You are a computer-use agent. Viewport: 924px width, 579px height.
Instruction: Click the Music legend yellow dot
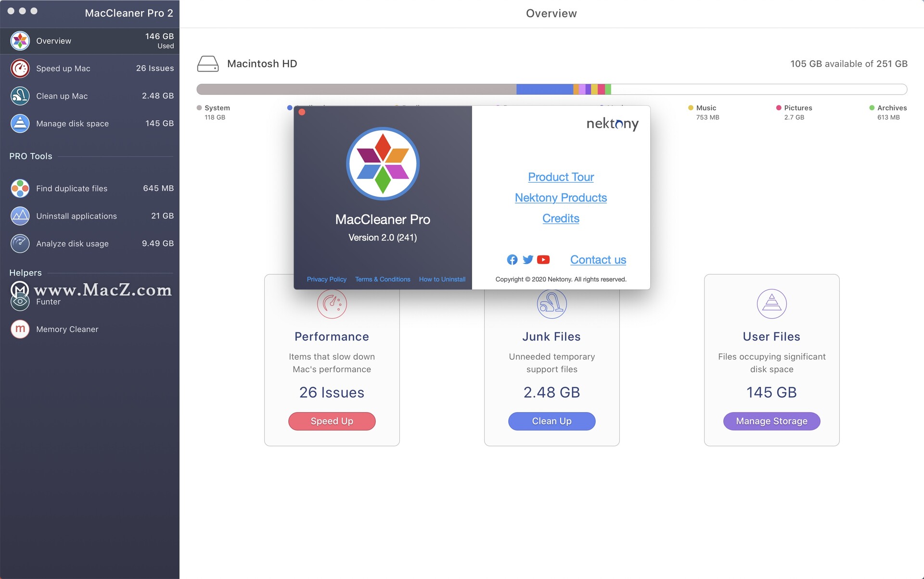pyautogui.click(x=691, y=108)
